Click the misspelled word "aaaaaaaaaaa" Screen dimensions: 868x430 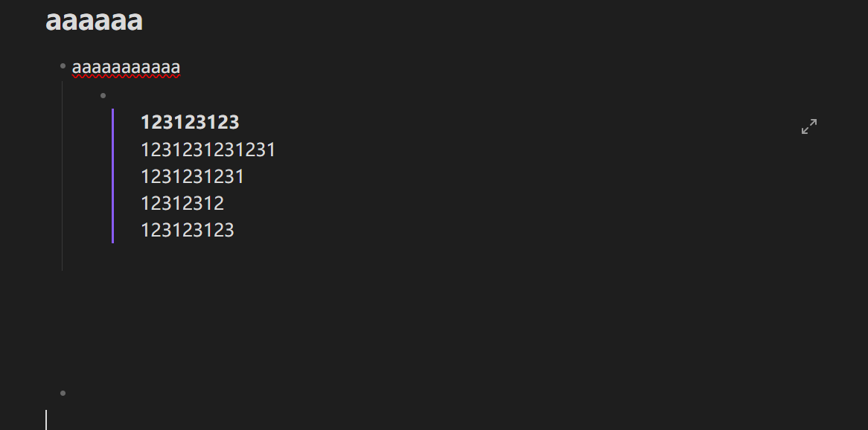[x=126, y=68]
